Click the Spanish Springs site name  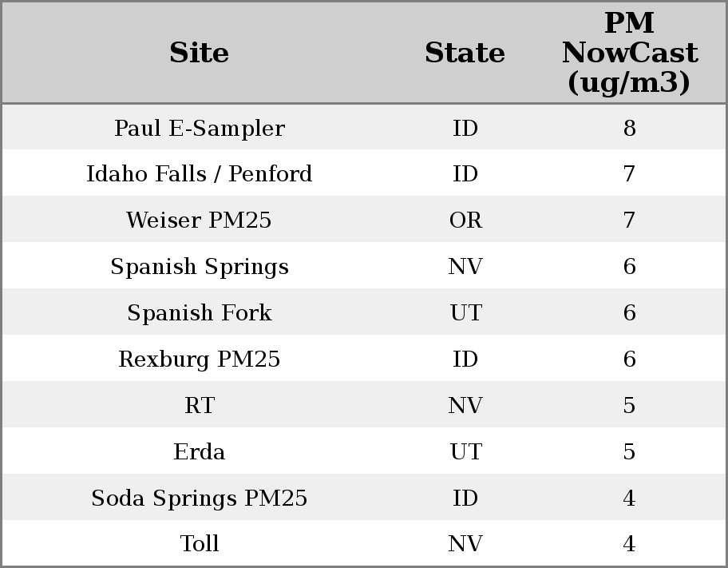click(200, 267)
